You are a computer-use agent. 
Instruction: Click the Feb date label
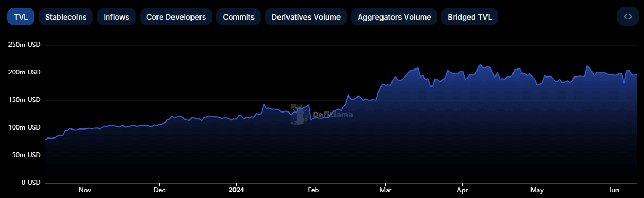313,190
